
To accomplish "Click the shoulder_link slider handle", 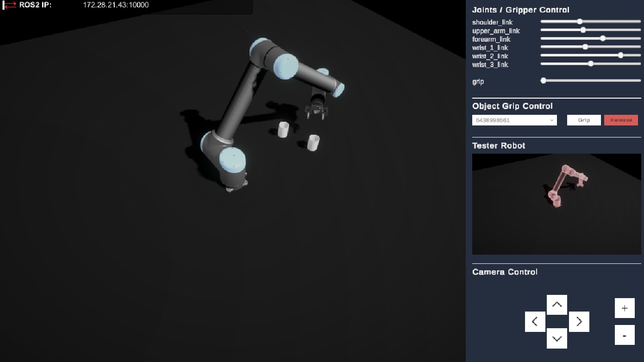I will click(x=580, y=21).
